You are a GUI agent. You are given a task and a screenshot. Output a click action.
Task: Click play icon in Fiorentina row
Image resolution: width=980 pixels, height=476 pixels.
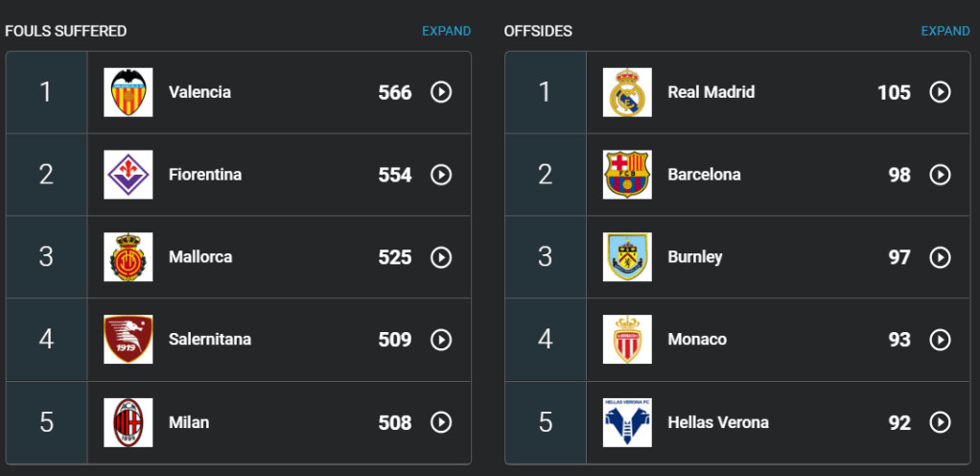pos(441,175)
